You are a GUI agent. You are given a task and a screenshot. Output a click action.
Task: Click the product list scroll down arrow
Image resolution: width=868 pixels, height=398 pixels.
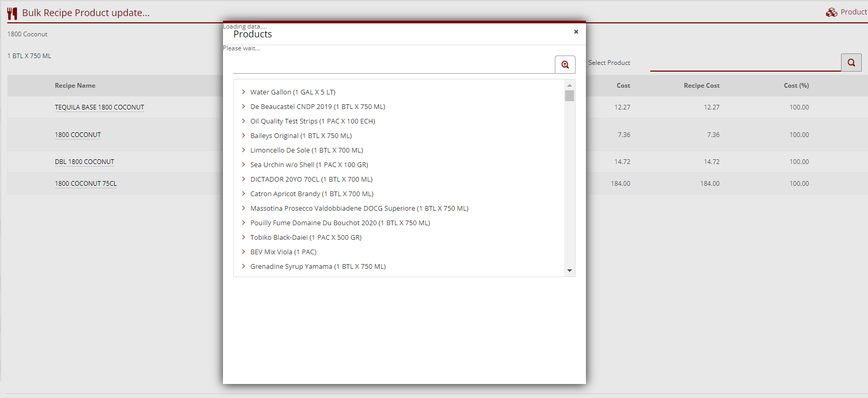[569, 270]
